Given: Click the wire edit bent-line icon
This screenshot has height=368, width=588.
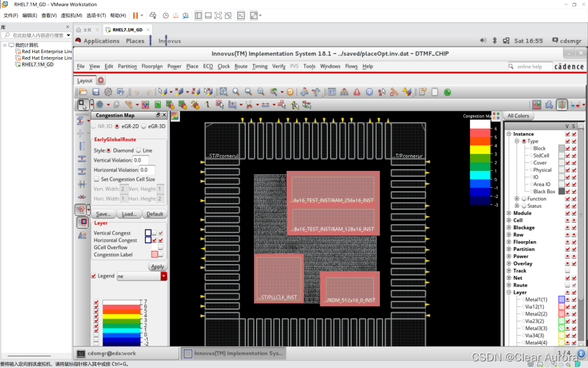Looking at the screenshot, I should (x=207, y=104).
